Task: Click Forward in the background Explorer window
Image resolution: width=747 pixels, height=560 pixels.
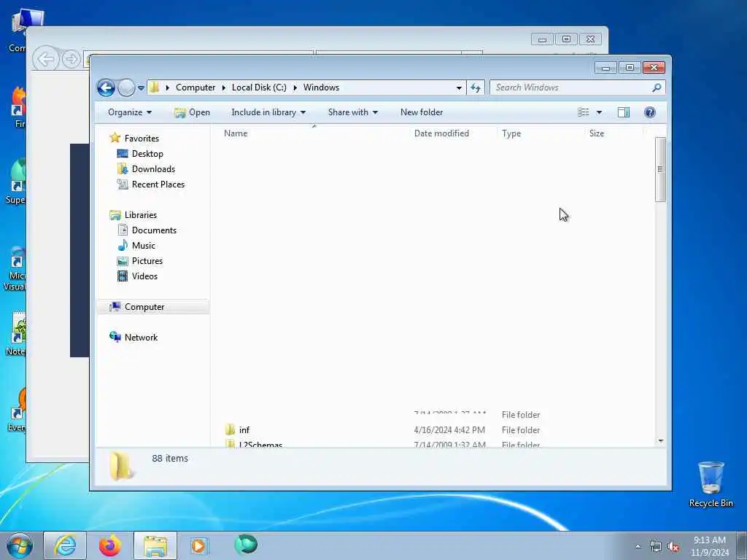Action: pyautogui.click(x=71, y=60)
